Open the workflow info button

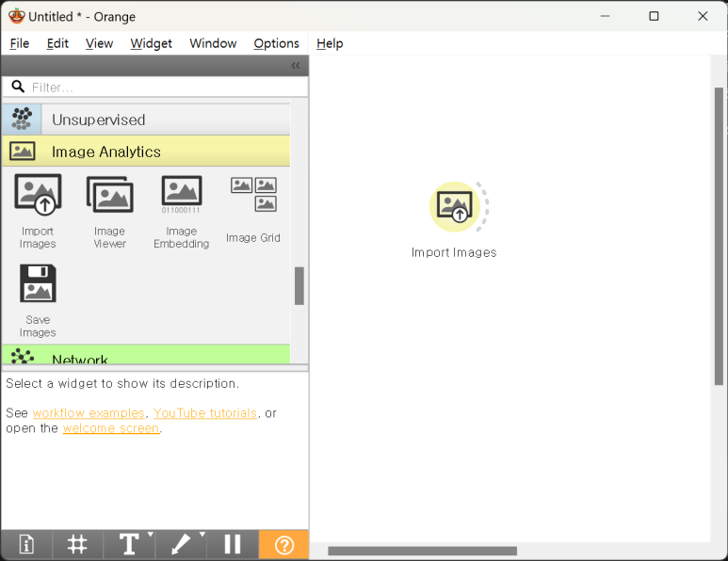click(26, 544)
